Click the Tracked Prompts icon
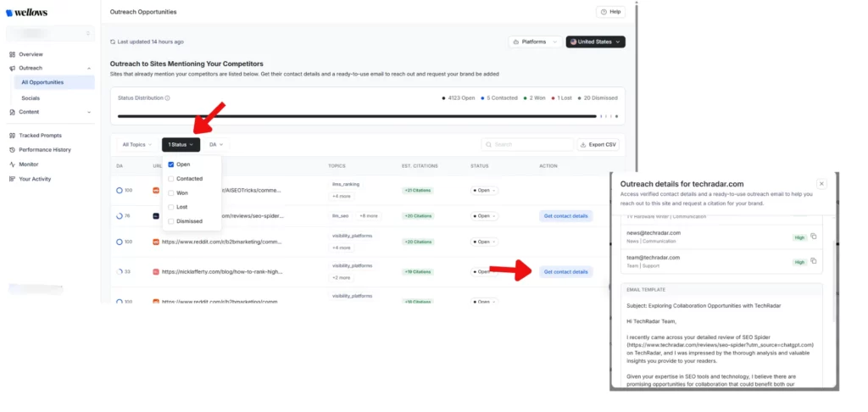The width and height of the screenshot is (868, 412). click(12, 135)
